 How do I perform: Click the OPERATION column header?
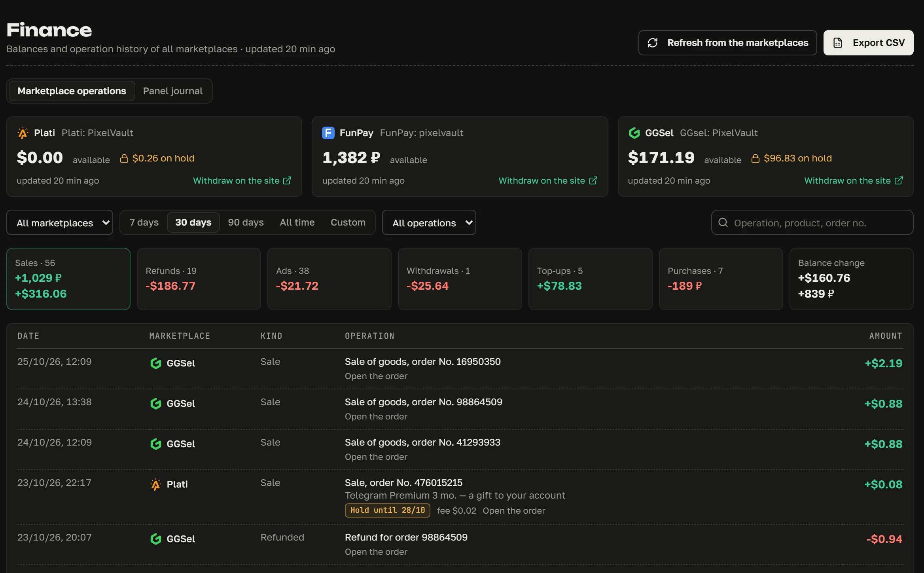370,336
